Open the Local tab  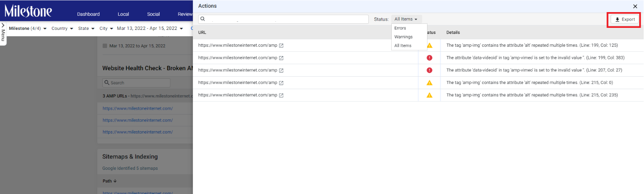coord(123,14)
